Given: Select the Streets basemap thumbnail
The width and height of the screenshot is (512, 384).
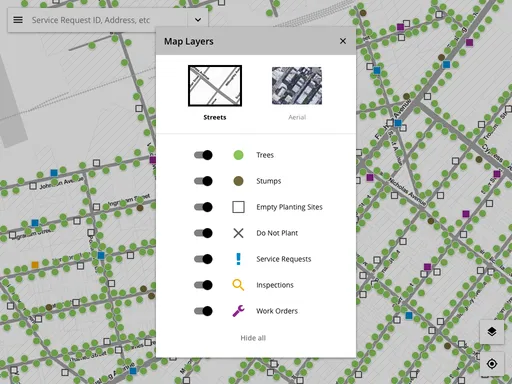Looking at the screenshot, I should click(x=215, y=86).
